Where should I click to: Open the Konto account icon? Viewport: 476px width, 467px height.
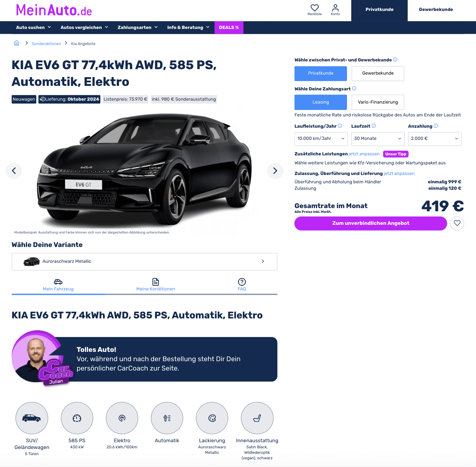[335, 10]
